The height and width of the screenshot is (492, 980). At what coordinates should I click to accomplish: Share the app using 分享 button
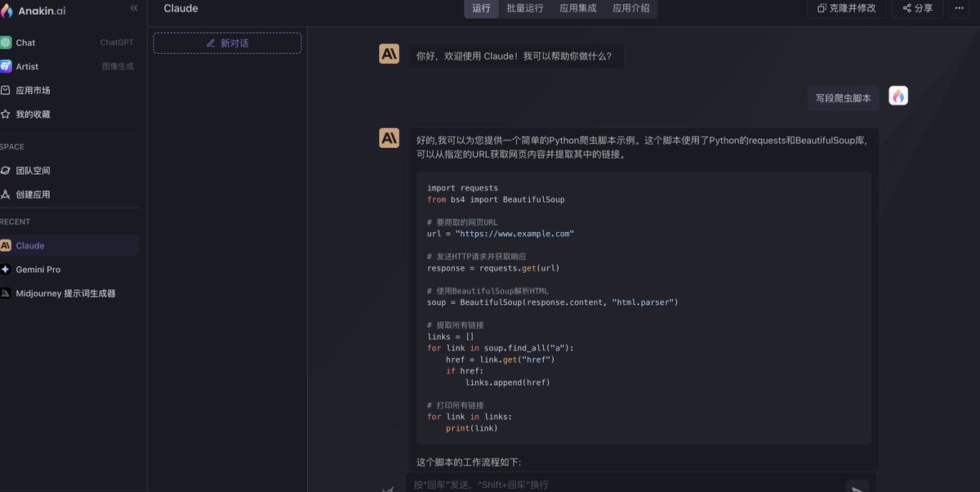916,8
